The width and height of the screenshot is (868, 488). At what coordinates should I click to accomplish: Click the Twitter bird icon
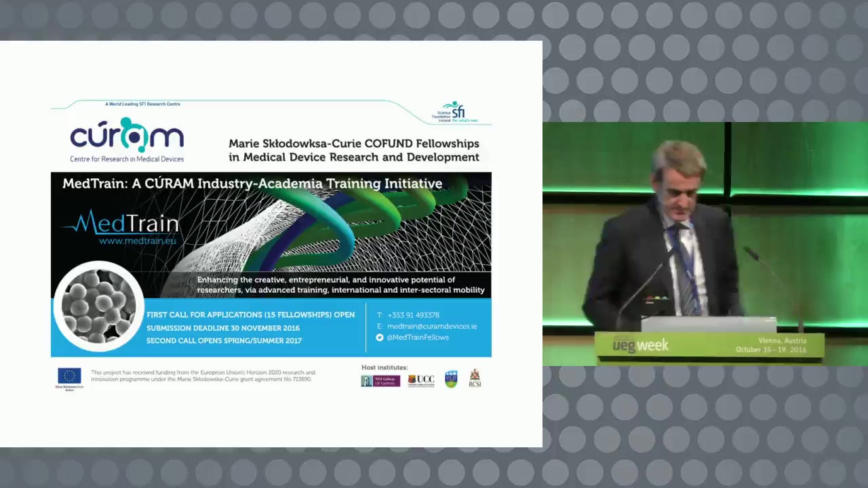380,337
